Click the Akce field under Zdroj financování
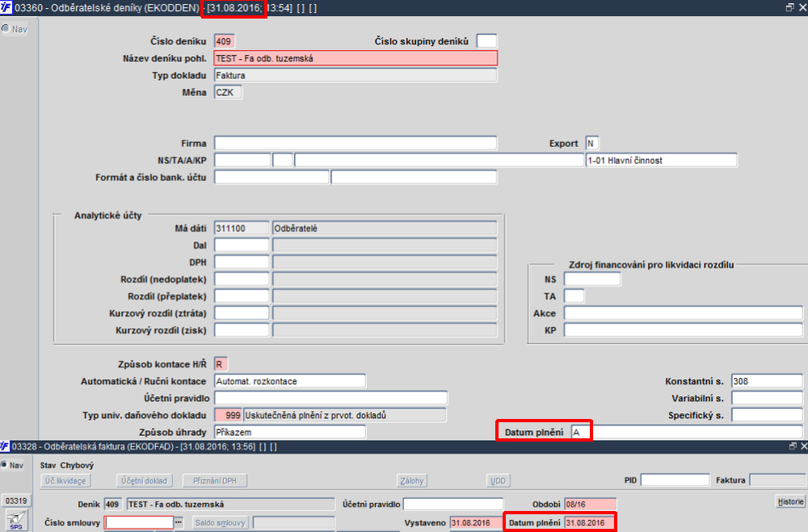Image resolution: width=808 pixels, height=532 pixels. tap(684, 313)
